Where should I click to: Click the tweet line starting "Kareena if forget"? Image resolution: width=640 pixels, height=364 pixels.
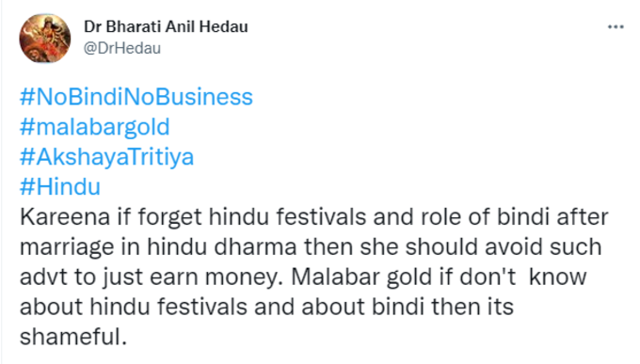[313, 217]
